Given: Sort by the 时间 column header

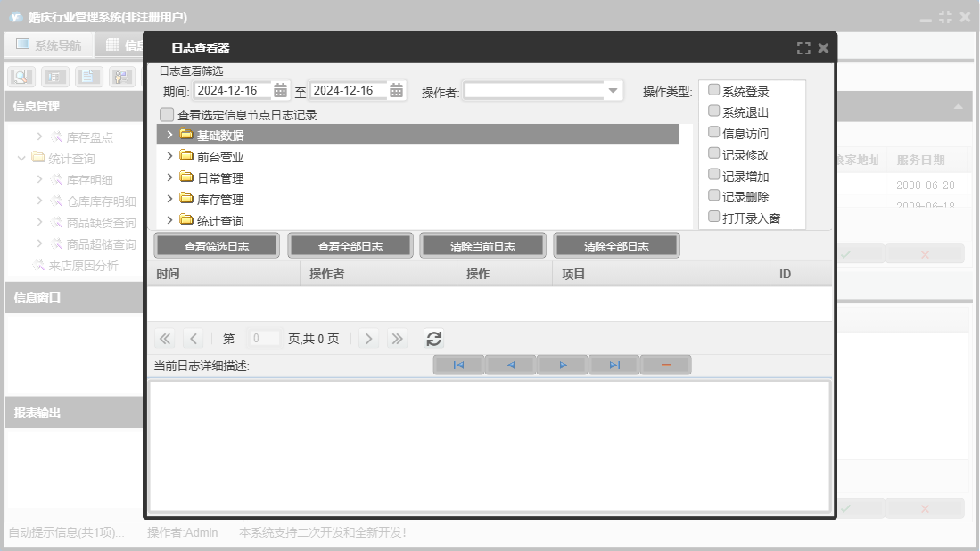Looking at the screenshot, I should pos(225,274).
